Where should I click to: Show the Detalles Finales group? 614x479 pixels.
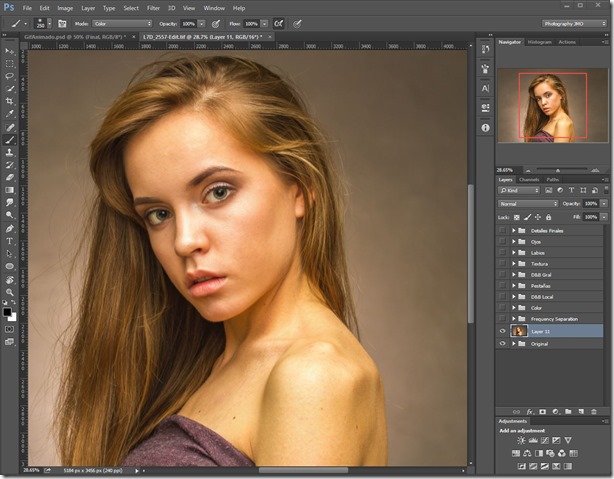tap(502, 231)
